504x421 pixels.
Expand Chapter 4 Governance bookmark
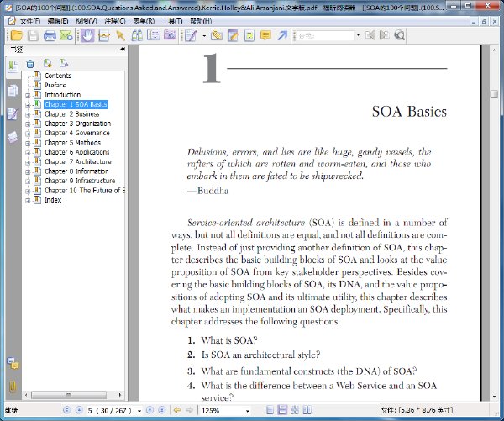pyautogui.click(x=28, y=134)
